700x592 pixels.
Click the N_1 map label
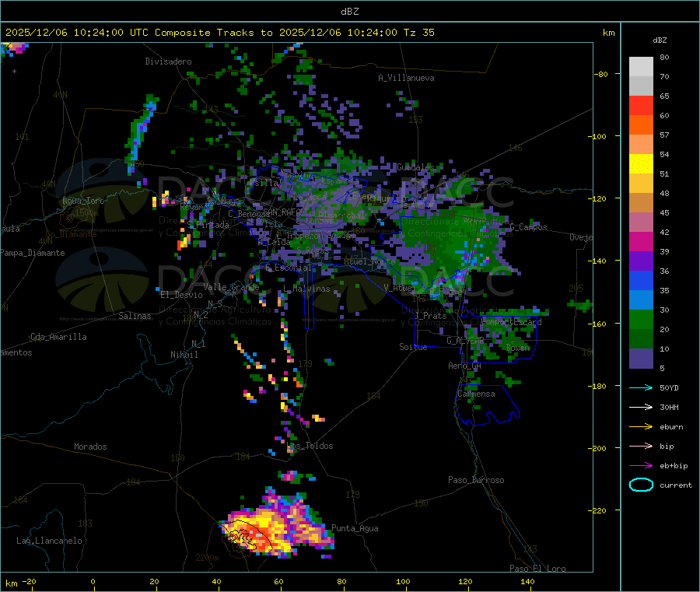198,343
